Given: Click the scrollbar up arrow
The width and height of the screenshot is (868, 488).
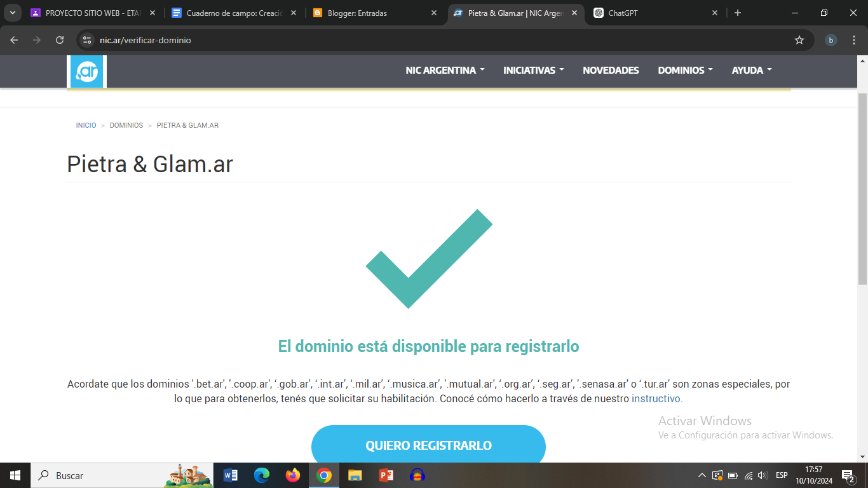Looking at the screenshot, I should [x=862, y=60].
